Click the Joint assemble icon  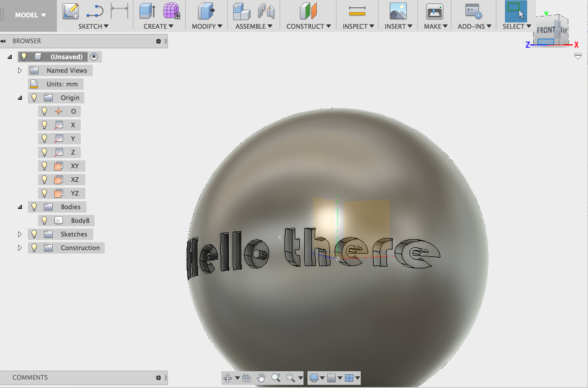[266, 11]
